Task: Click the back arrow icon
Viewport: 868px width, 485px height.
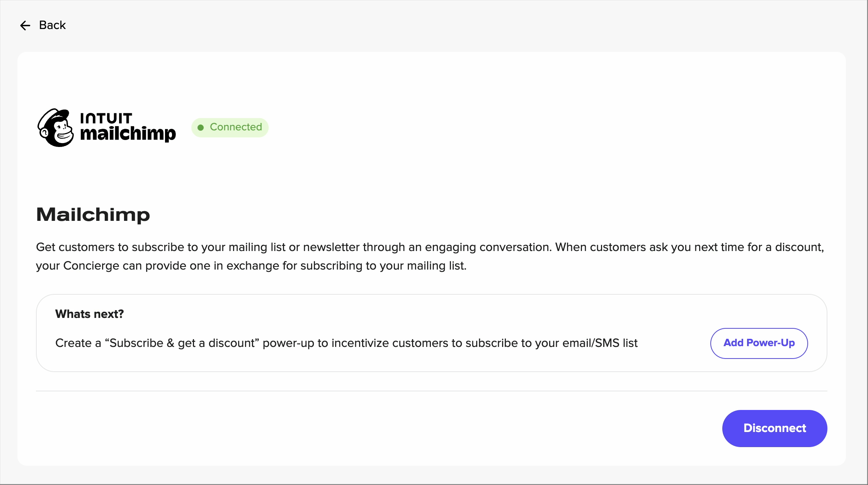Action: (25, 26)
